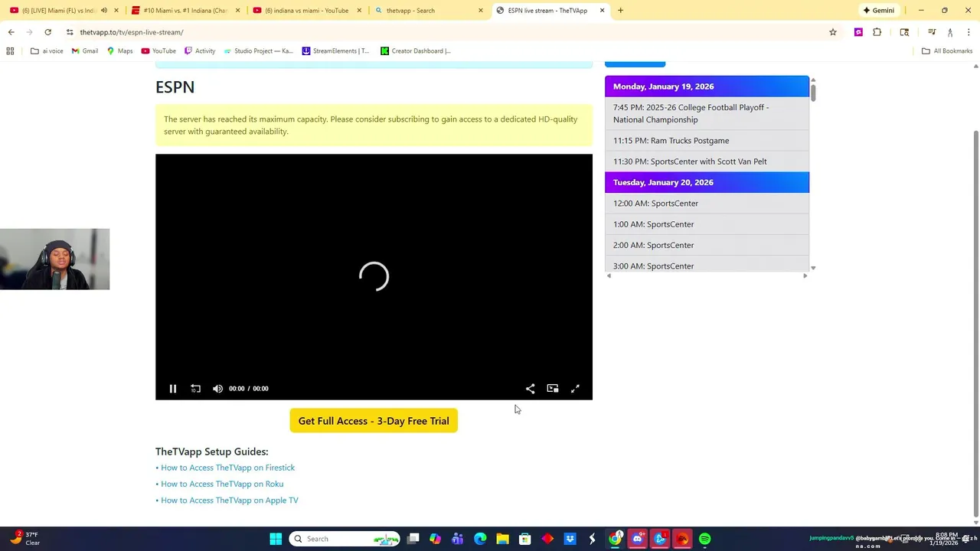Viewport: 980px width, 551px height.
Task: Open a new browser tab
Action: coord(620,11)
